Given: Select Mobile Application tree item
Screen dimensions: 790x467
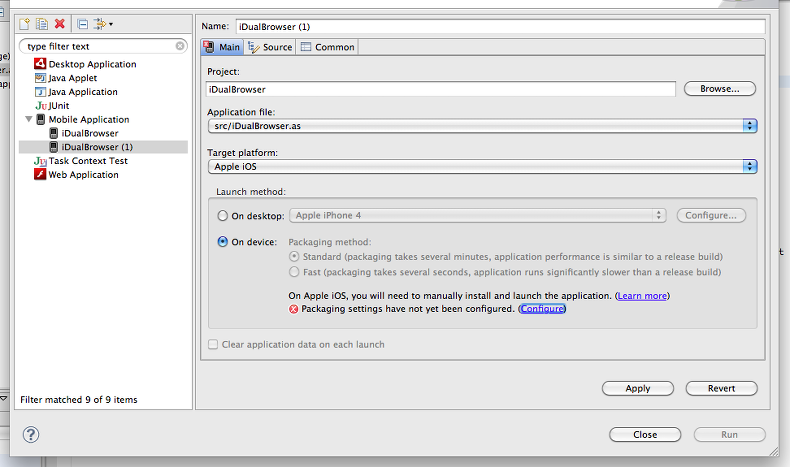Looking at the screenshot, I should (89, 119).
